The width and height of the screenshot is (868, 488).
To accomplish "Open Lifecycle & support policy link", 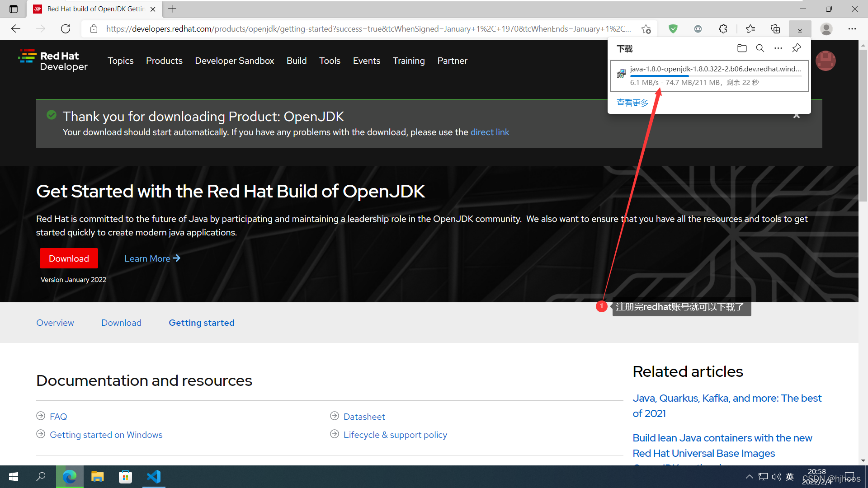I will click(x=395, y=435).
